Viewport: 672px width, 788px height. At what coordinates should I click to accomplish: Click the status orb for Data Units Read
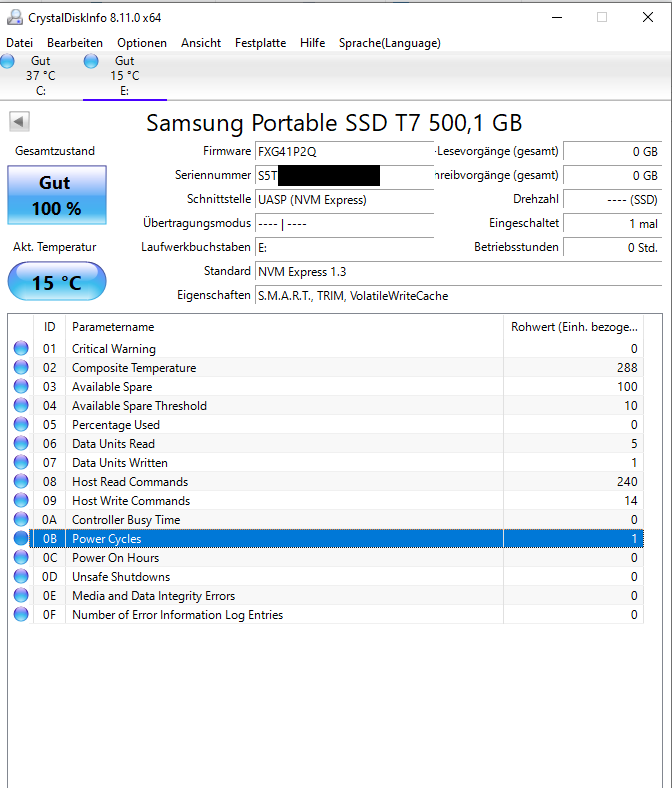(x=21, y=443)
